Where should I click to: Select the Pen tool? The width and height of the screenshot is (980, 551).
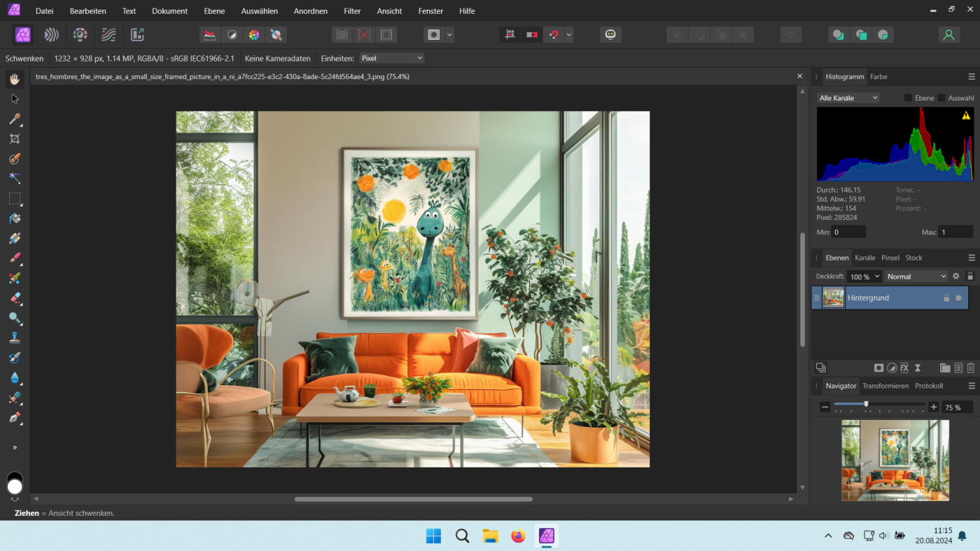14,418
